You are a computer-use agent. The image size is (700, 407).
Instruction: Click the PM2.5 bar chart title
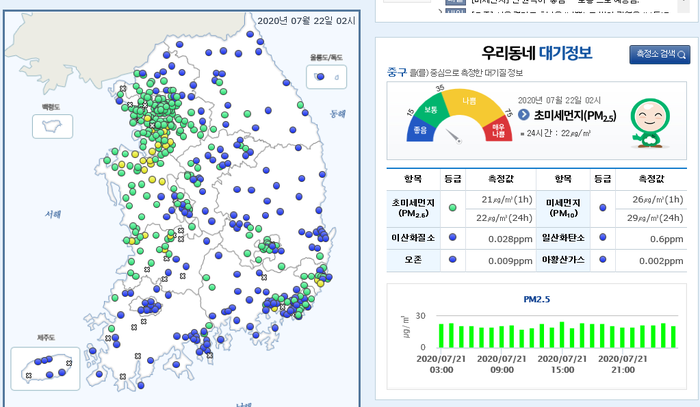[539, 299]
